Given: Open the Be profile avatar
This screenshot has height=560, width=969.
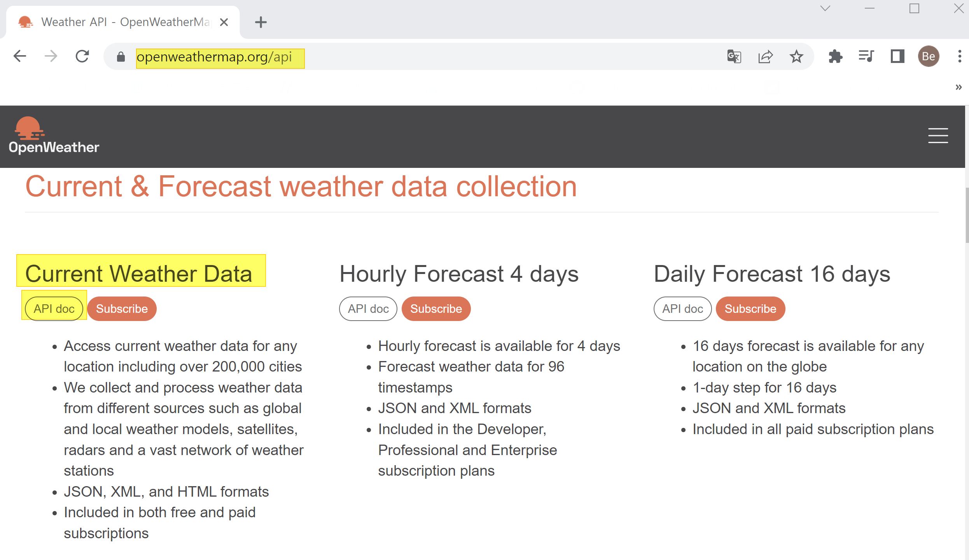Looking at the screenshot, I should click(929, 57).
